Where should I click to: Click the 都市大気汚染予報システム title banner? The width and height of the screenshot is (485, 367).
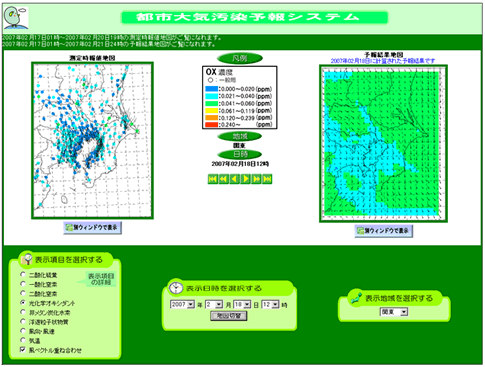click(255, 17)
